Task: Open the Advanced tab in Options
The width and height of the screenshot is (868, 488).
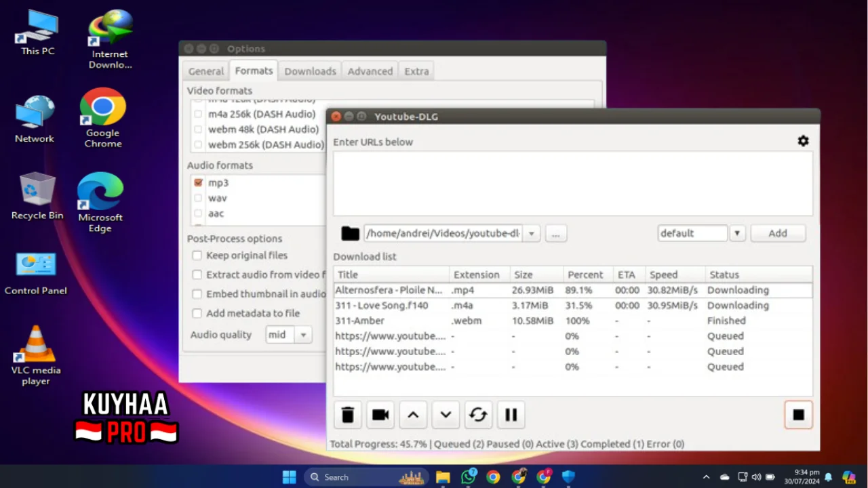Action: (x=370, y=71)
